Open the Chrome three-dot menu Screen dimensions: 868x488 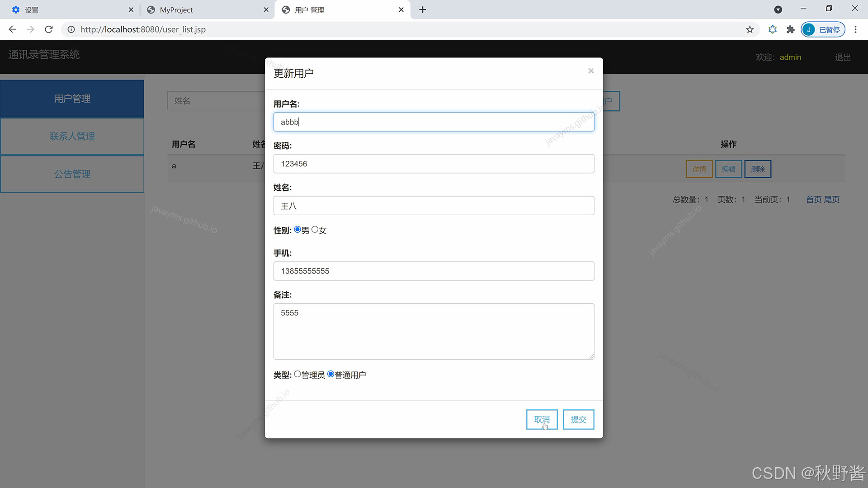(x=855, y=29)
